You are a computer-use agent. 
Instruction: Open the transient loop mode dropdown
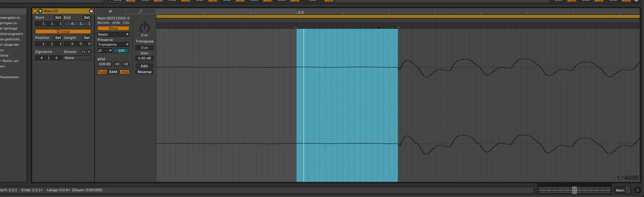105,51
